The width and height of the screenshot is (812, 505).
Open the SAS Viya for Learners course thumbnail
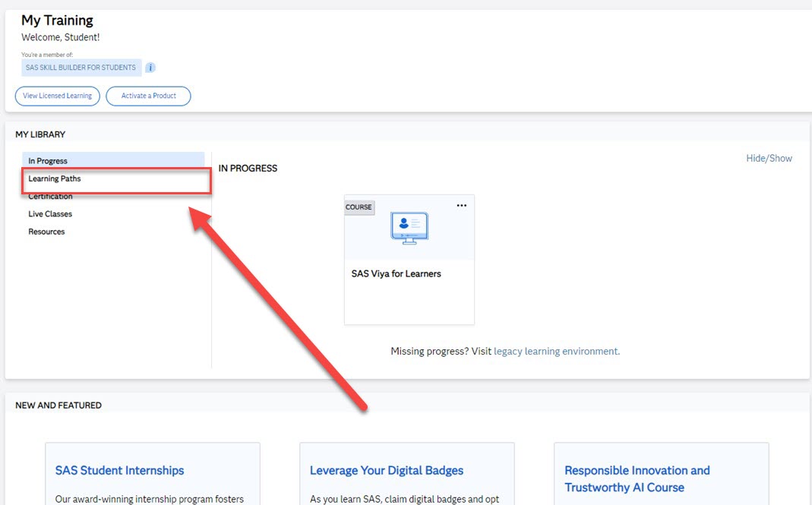click(409, 228)
